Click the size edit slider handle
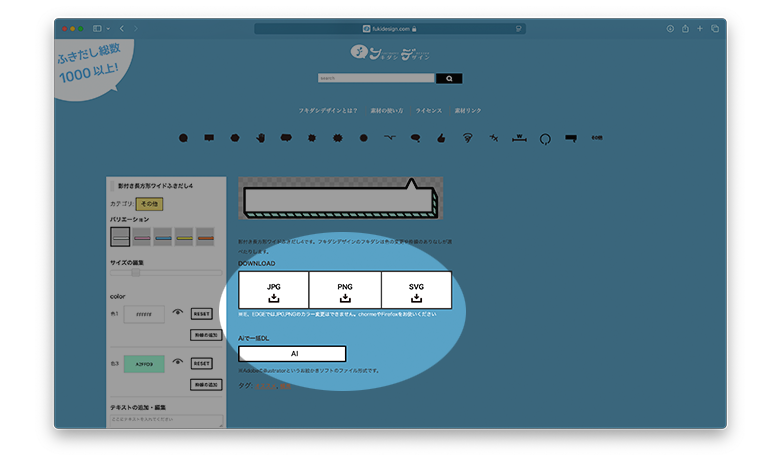This screenshot has height=455, width=780. [x=135, y=273]
